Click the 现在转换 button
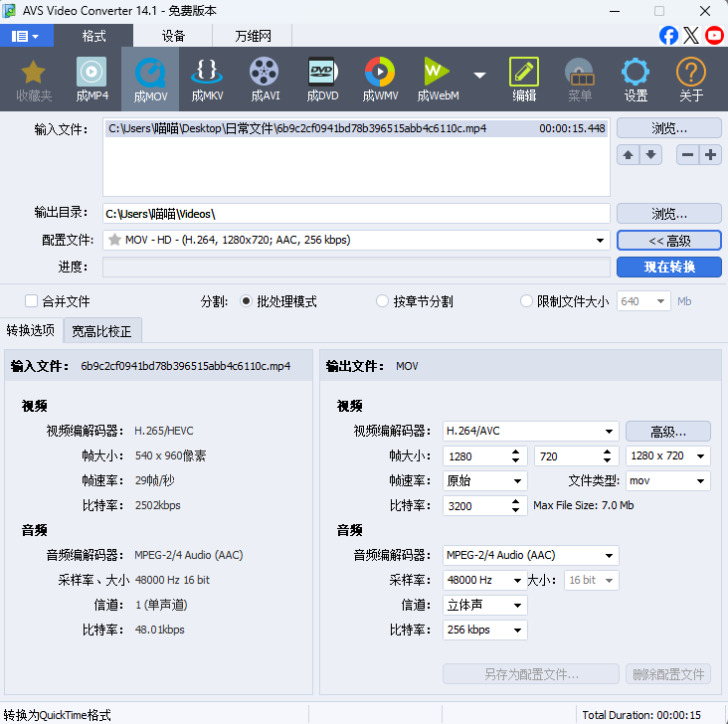The image size is (728, 724). 668,267
